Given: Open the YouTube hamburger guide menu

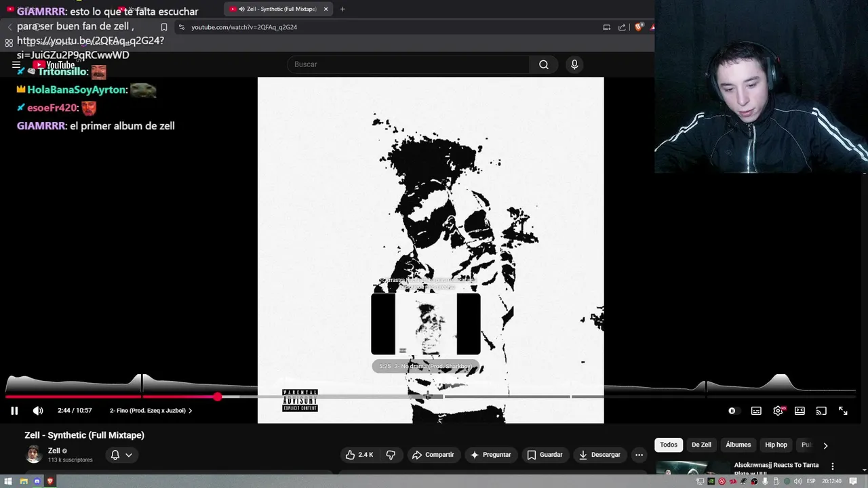Looking at the screenshot, I should click(16, 65).
